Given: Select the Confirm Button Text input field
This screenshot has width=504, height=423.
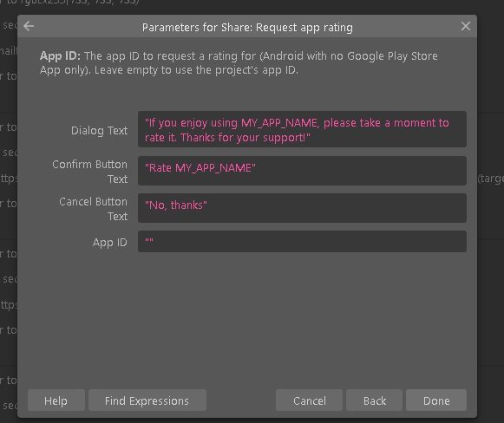Looking at the screenshot, I should coord(302,171).
